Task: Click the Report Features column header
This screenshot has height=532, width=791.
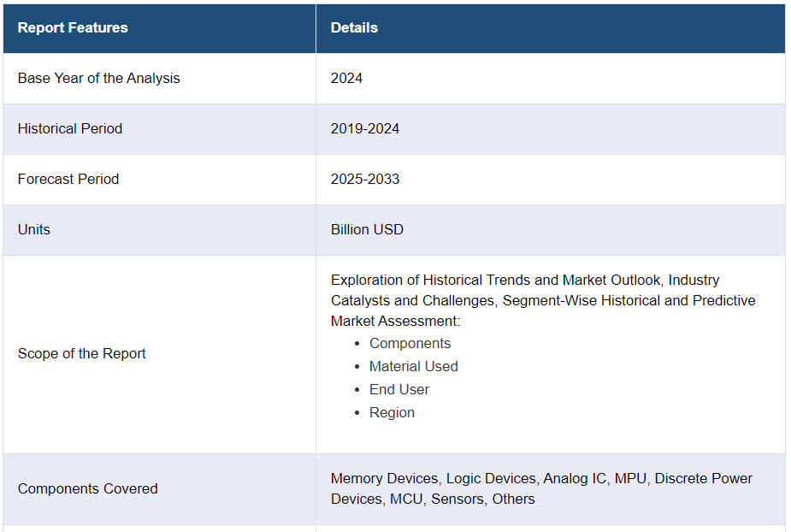Action: coord(73,27)
